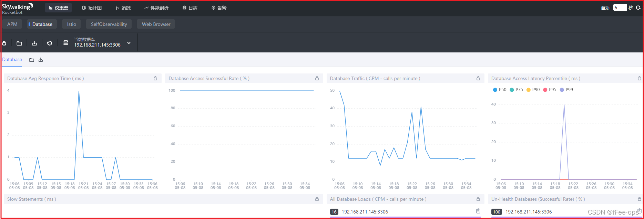The width and height of the screenshot is (644, 219).
Task: Click the database stack icon
Action: pos(66,43)
